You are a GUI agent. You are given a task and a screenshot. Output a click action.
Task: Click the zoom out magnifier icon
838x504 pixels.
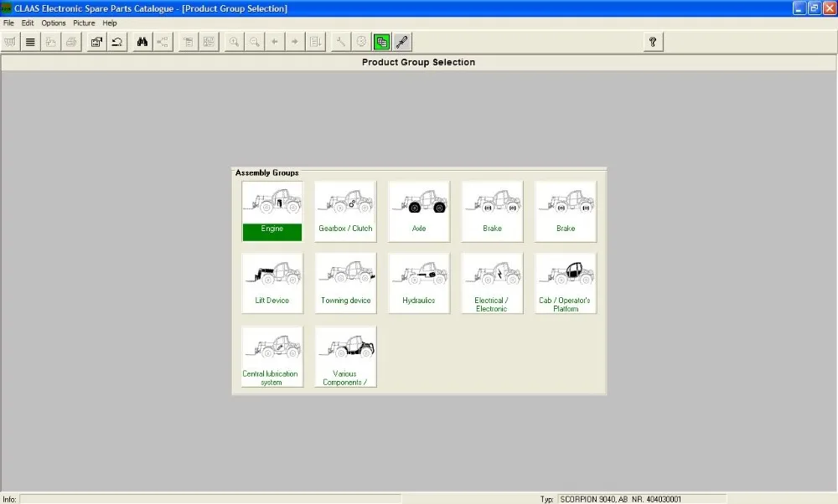[255, 42]
